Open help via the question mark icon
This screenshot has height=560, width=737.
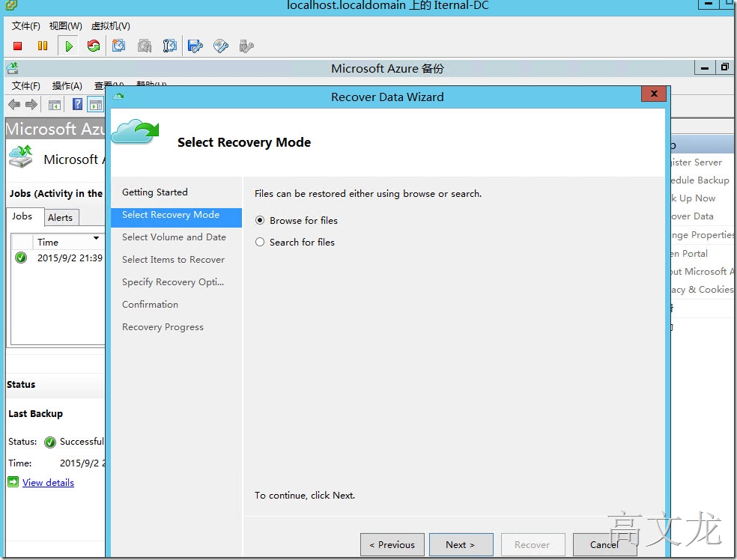[x=78, y=104]
